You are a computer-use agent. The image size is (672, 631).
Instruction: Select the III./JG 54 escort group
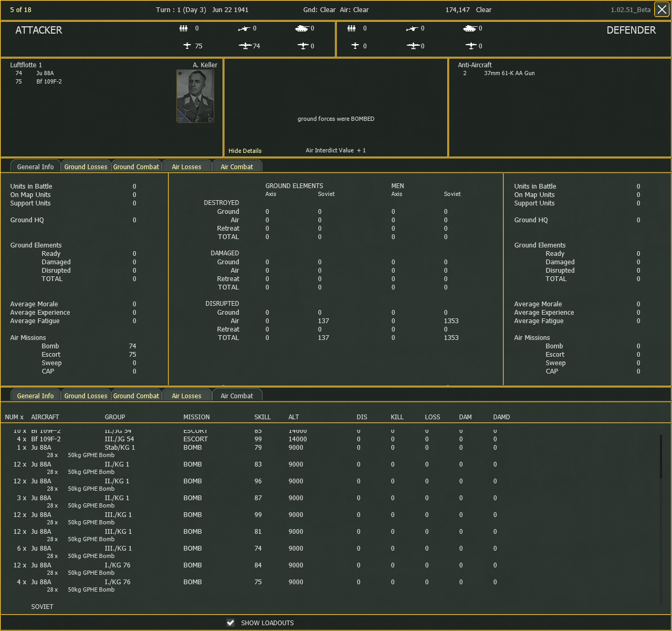pyautogui.click(x=119, y=439)
